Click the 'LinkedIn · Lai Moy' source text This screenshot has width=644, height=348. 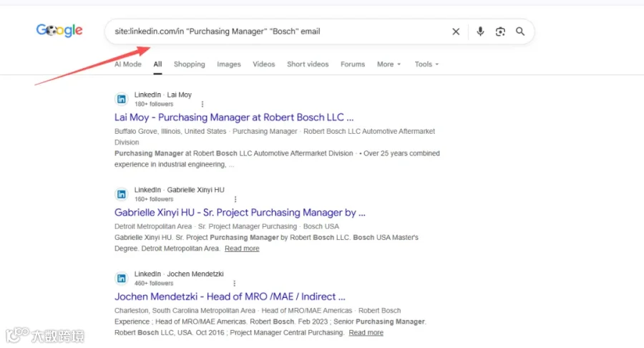click(x=163, y=95)
